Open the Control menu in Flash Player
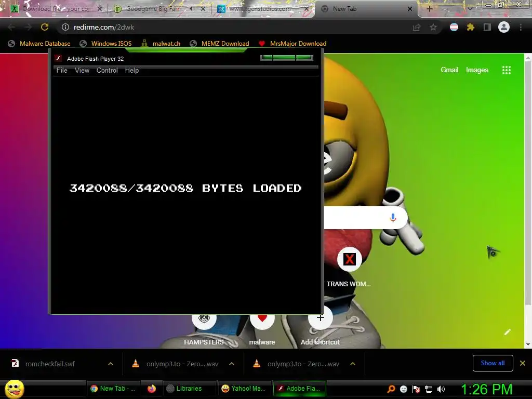This screenshot has width=532, height=399. click(107, 70)
